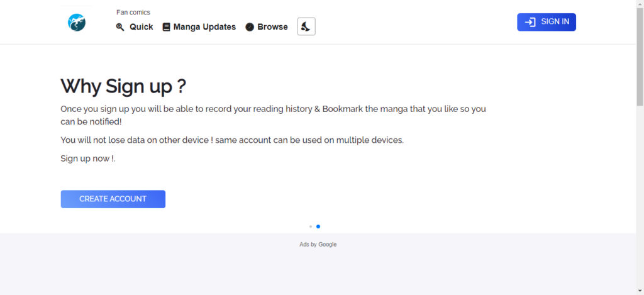Click the page's vertical scrollbar thumb
The height and width of the screenshot is (295, 644).
tap(640, 56)
